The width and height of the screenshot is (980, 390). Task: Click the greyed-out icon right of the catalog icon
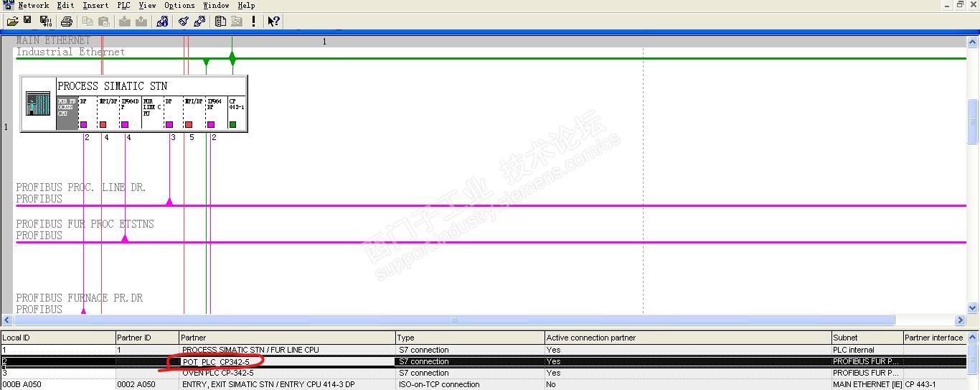pos(236,22)
